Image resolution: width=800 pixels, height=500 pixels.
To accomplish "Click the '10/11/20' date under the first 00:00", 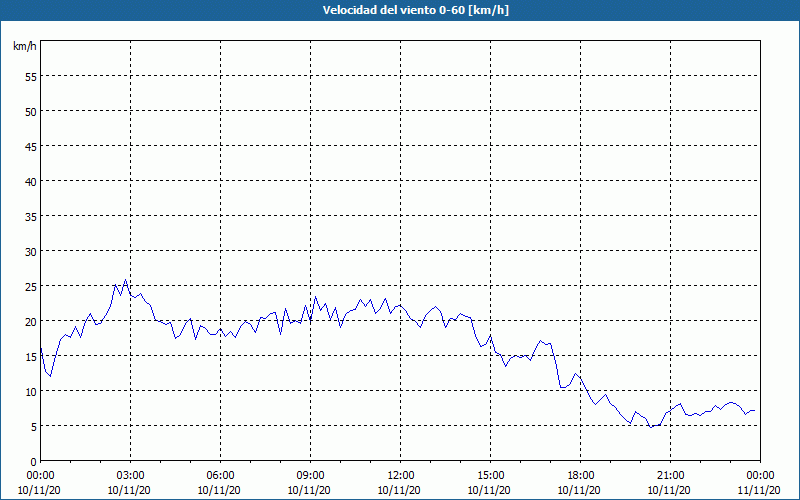I will pyautogui.click(x=39, y=490).
